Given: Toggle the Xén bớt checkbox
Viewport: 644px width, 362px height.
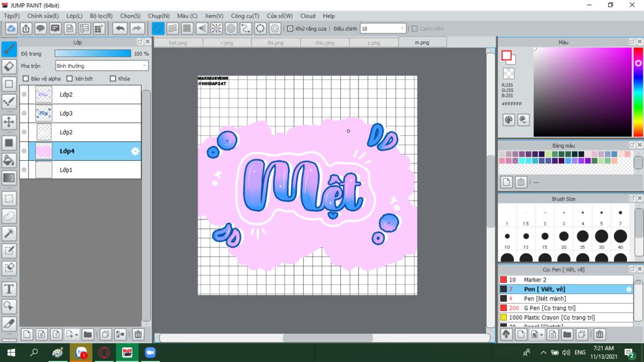Looking at the screenshot, I should (x=69, y=79).
